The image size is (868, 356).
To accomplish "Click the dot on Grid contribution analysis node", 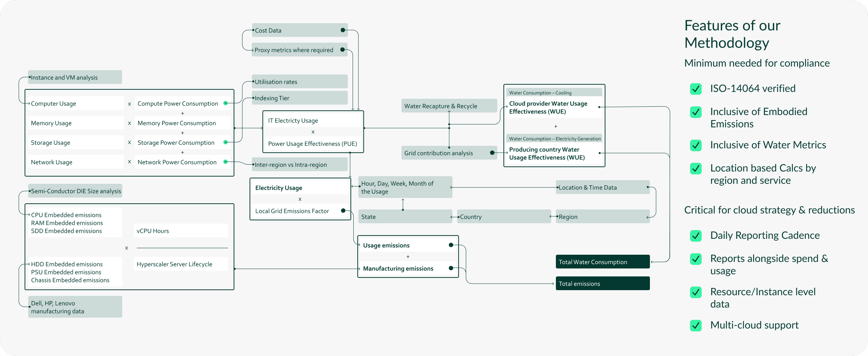I will [492, 153].
